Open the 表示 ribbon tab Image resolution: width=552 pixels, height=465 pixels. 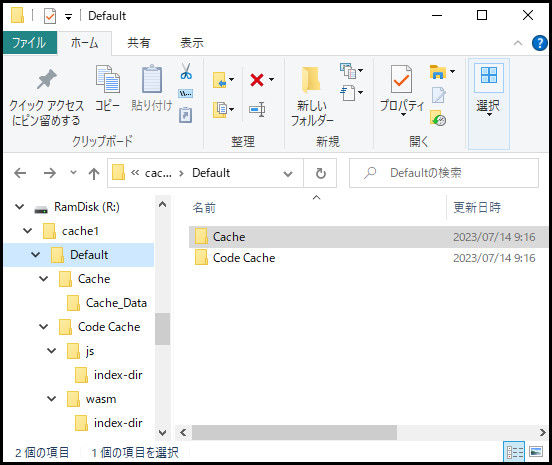tap(192, 43)
